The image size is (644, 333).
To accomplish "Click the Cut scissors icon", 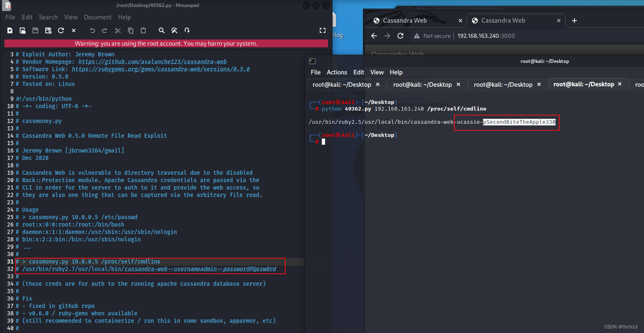I will 118,30.
